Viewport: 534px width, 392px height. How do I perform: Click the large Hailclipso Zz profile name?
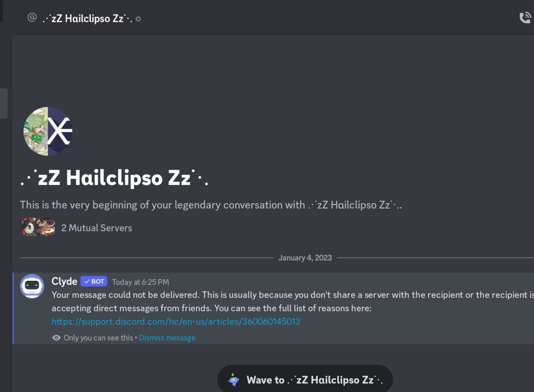114,178
